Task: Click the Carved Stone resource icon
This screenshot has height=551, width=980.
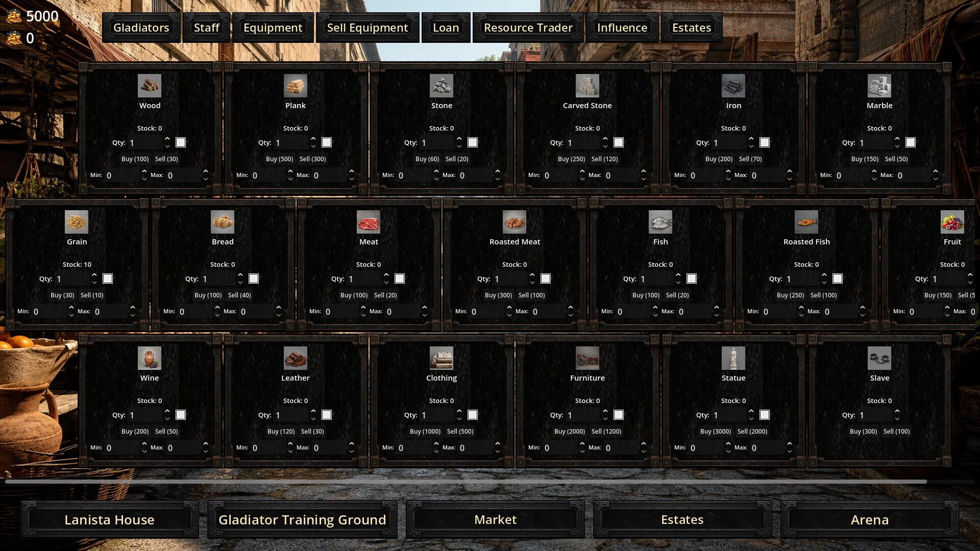Action: (x=587, y=86)
